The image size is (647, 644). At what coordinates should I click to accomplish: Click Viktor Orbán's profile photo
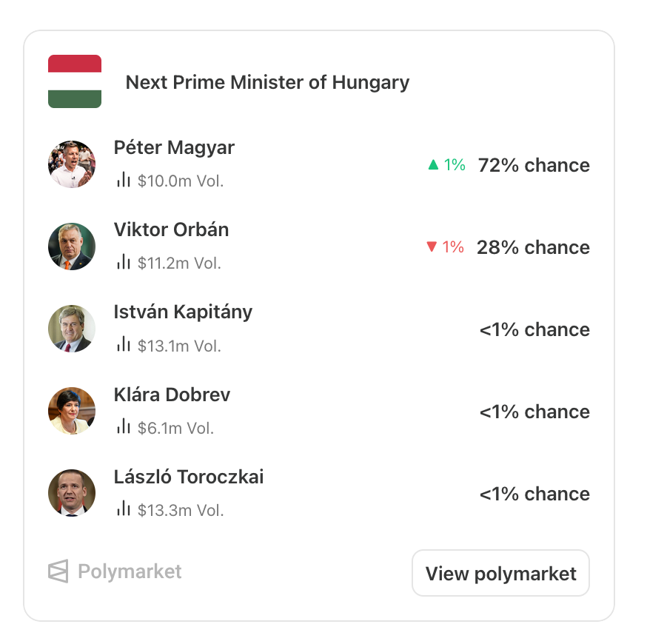[x=72, y=246]
